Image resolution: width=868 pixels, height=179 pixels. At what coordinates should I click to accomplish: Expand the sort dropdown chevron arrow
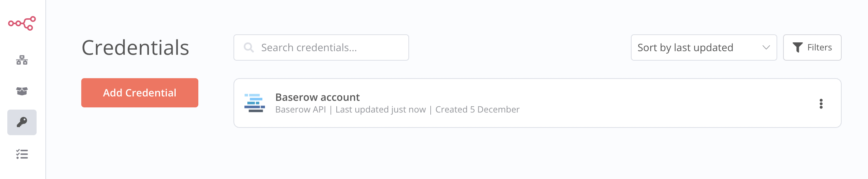coord(766,47)
